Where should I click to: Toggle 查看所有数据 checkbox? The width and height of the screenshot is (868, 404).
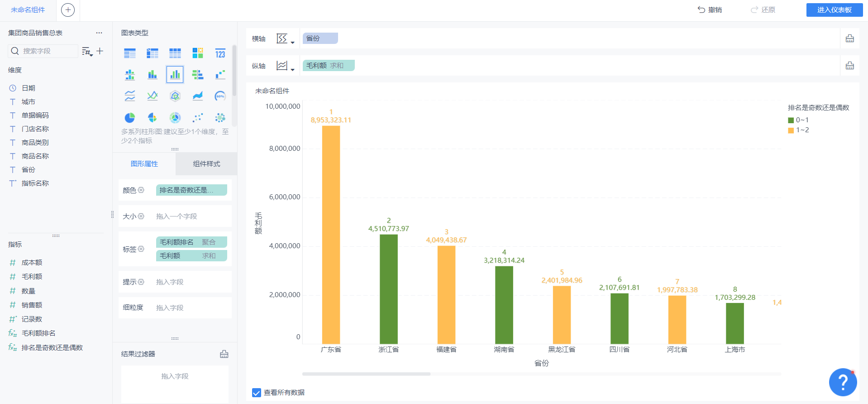pos(257,393)
